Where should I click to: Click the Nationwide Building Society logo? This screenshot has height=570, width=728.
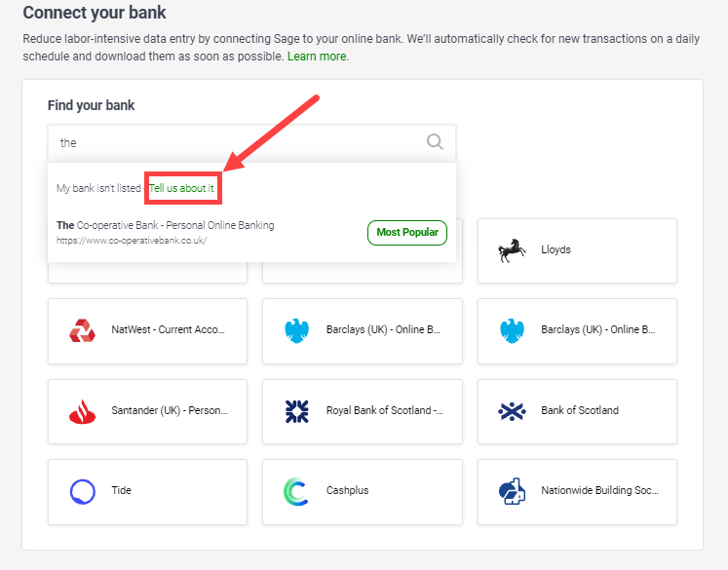[512, 491]
